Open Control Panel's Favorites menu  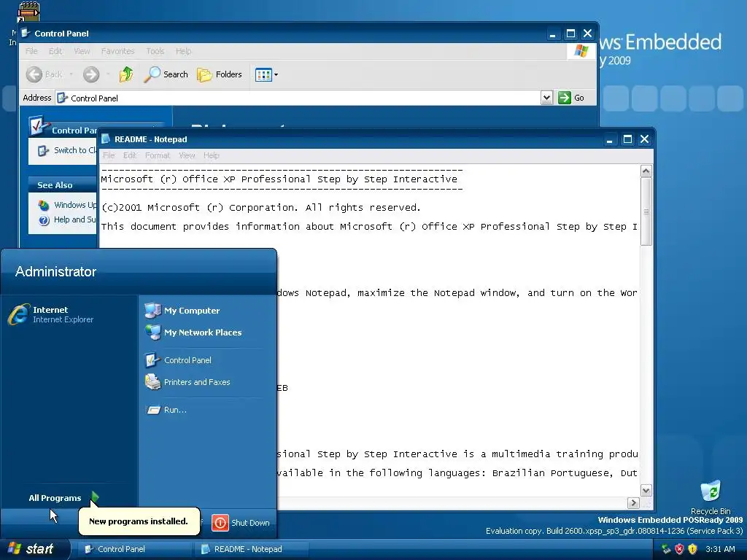tap(117, 51)
